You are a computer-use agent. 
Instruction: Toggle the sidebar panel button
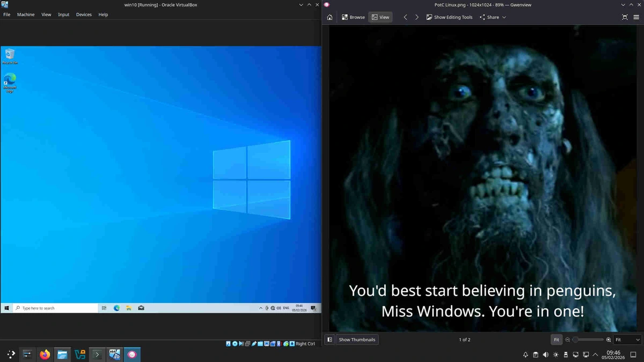(x=330, y=339)
